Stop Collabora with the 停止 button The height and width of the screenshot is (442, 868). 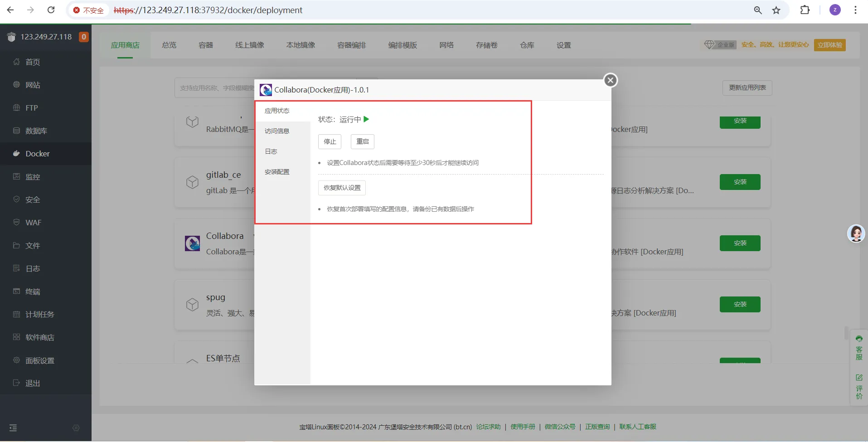330,141
